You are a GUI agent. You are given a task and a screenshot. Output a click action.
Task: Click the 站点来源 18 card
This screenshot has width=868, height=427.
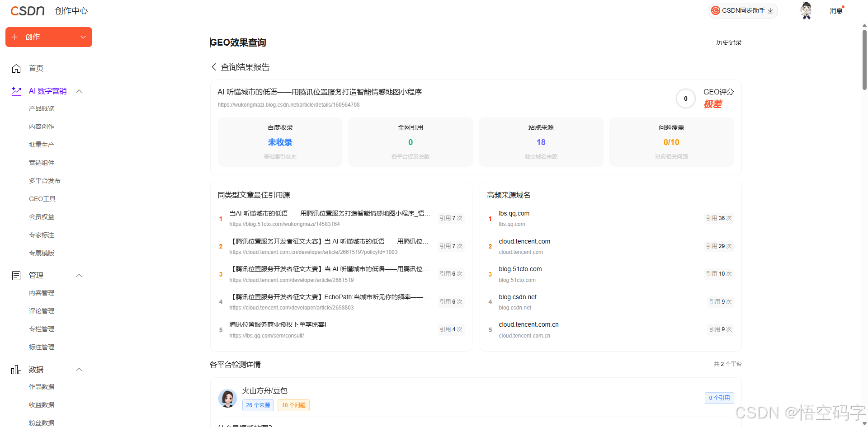pyautogui.click(x=541, y=142)
